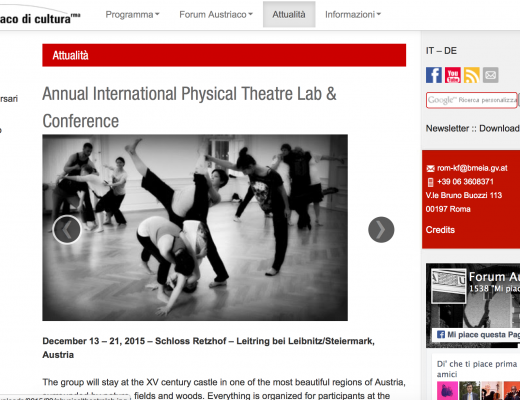Click phone icon beside +39 06 3608371
The width and height of the screenshot is (520, 400).
point(430,182)
